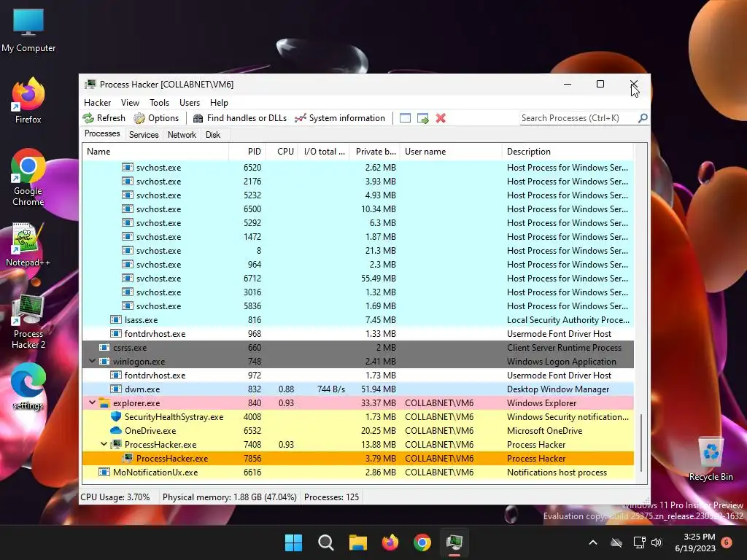Sort by the PID column header

247,152
